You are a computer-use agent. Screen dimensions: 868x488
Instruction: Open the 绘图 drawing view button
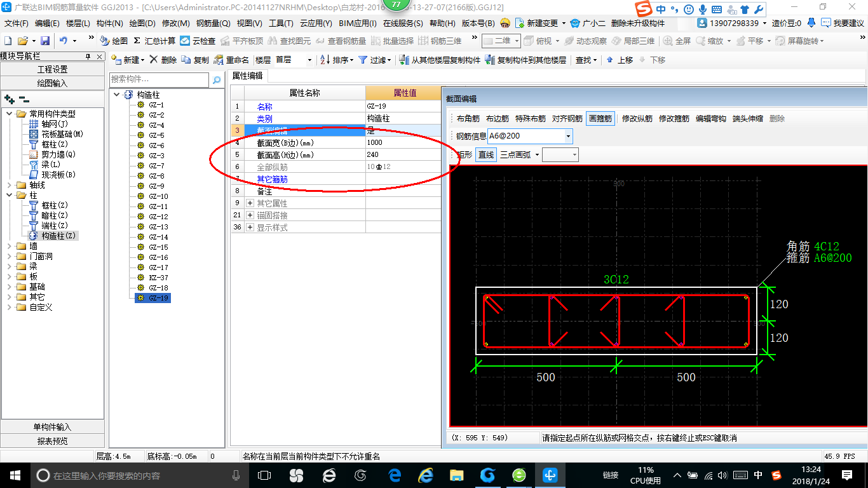114,41
